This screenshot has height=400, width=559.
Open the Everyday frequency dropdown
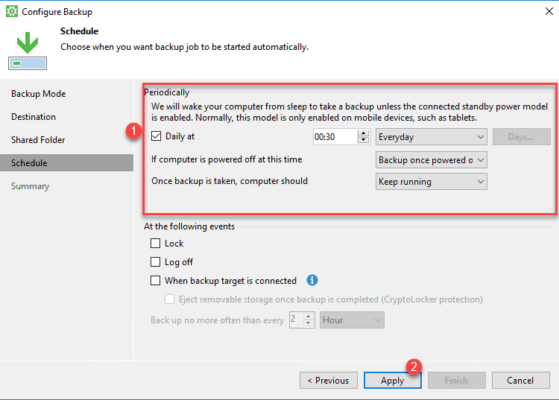431,137
